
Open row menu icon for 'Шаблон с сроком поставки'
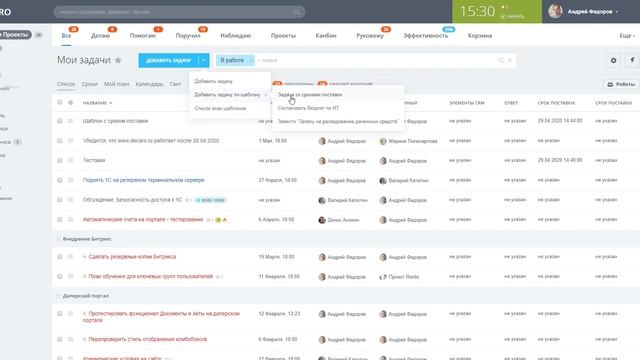71,121
